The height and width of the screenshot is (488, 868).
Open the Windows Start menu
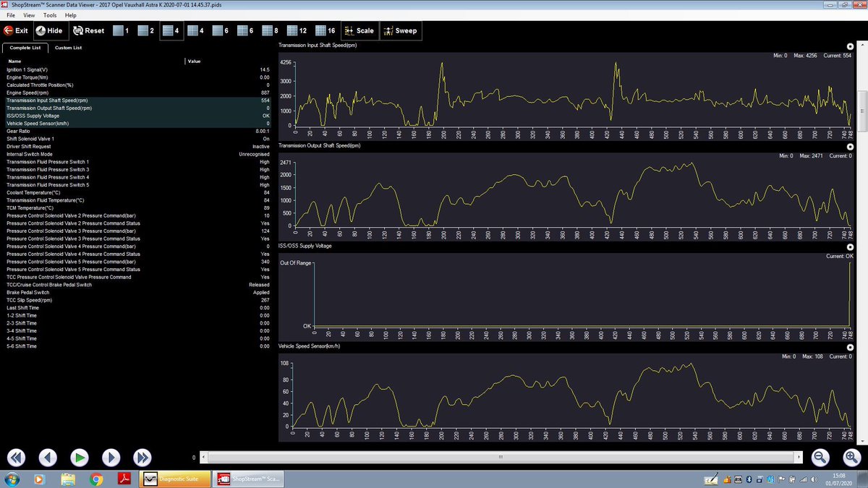tap(12, 479)
